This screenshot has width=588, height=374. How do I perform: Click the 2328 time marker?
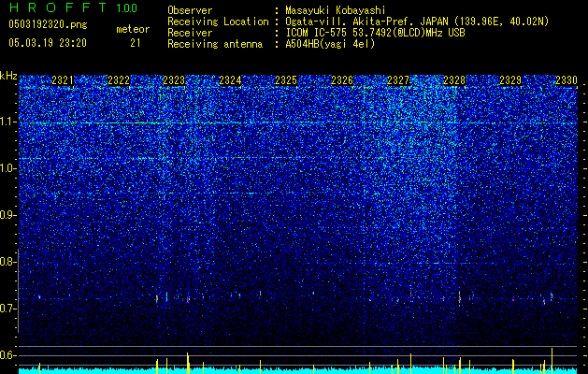(454, 80)
